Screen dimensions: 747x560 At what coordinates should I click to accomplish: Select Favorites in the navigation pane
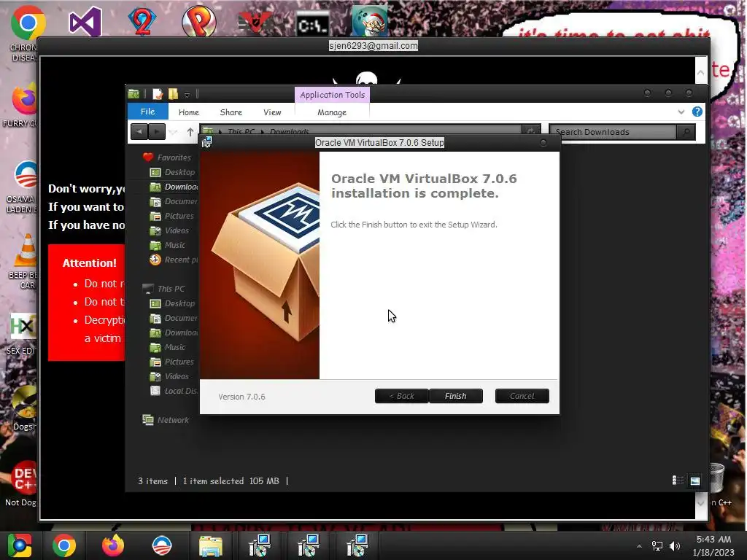167,157
